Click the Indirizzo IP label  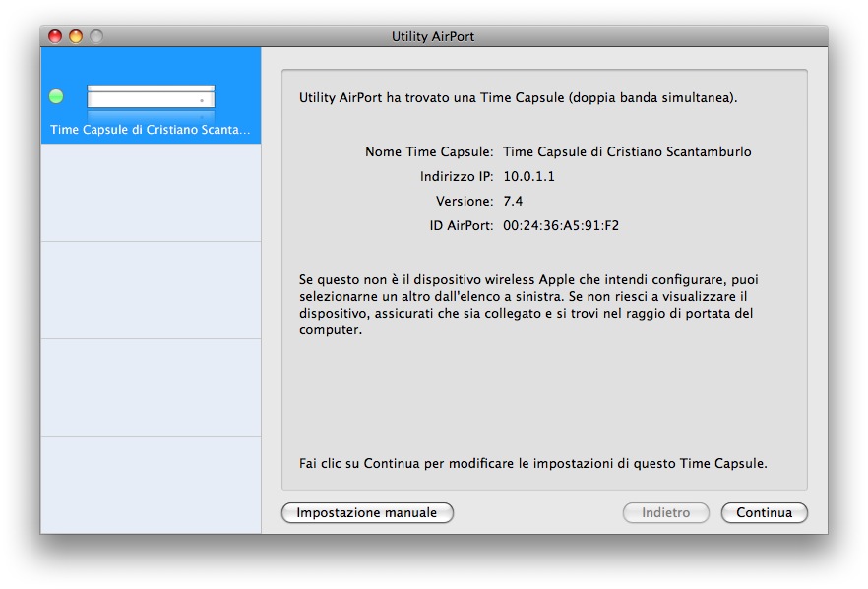[457, 176]
